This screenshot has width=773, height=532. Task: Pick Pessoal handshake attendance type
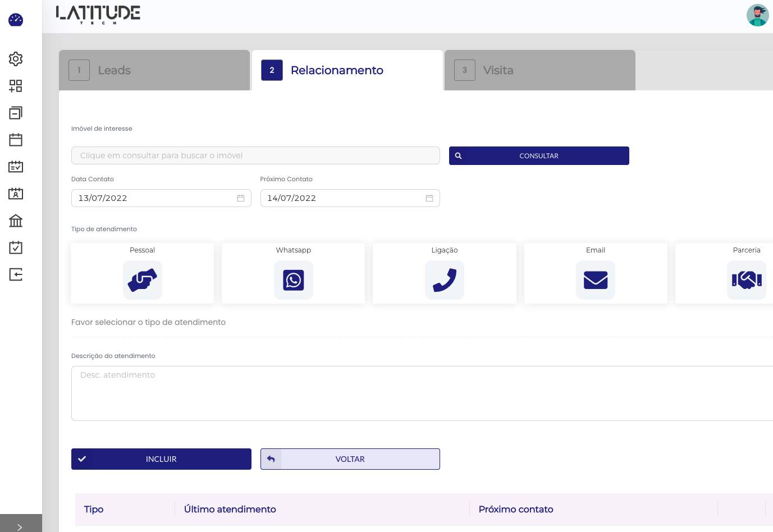tap(143, 279)
